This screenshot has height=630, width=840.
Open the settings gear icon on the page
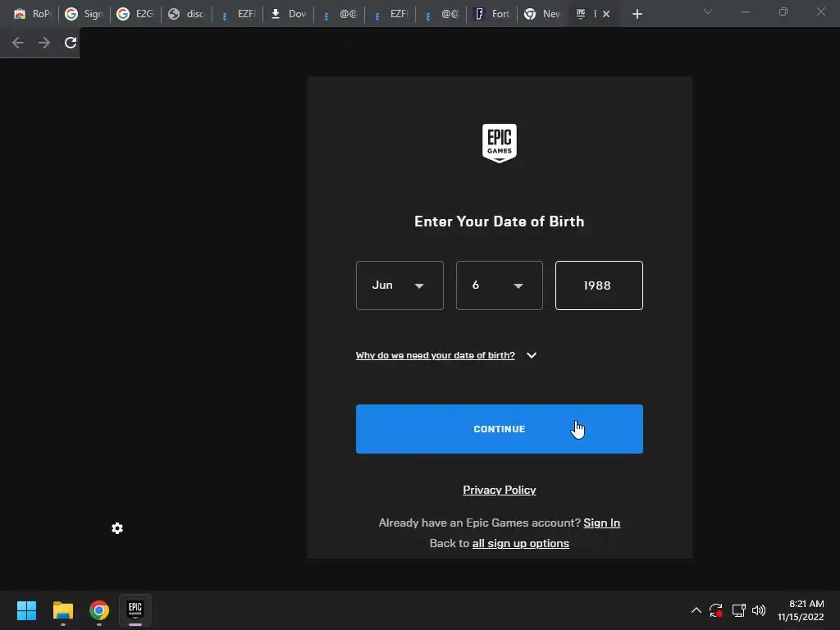click(117, 529)
